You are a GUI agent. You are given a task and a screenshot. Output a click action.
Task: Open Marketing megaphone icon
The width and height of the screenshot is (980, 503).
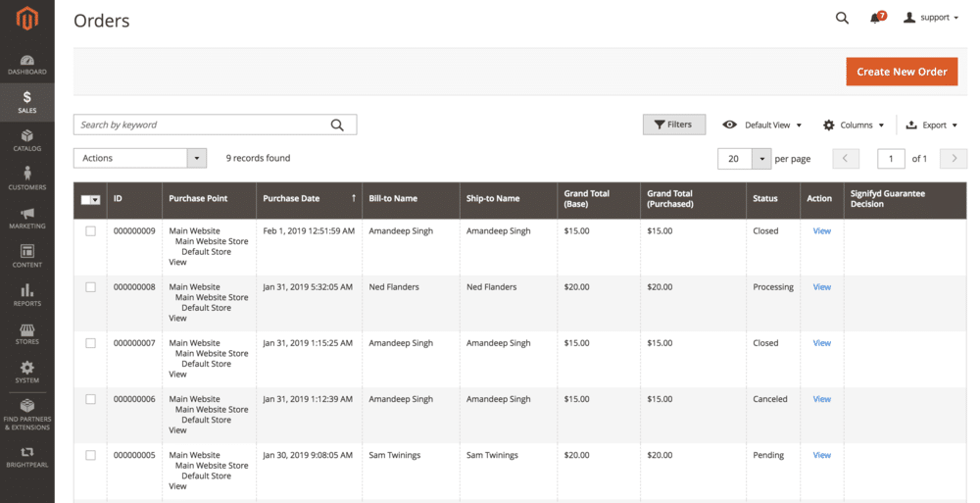point(26,214)
